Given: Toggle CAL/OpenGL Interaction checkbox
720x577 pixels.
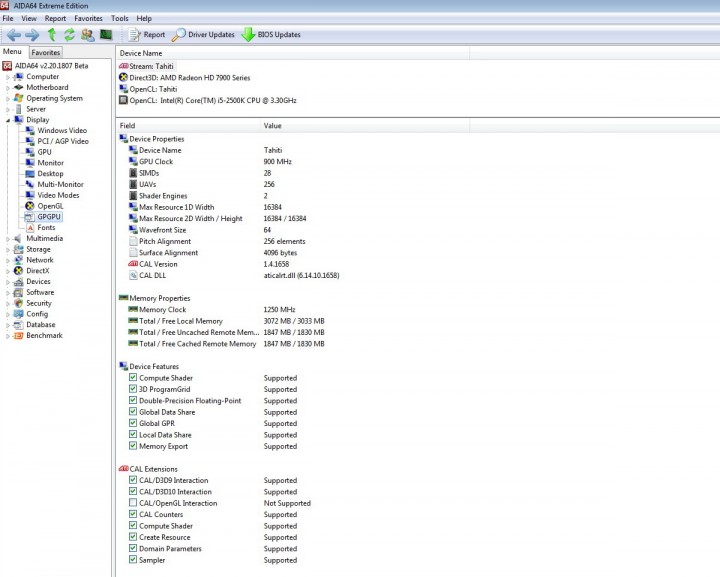Looking at the screenshot, I should pos(133,503).
